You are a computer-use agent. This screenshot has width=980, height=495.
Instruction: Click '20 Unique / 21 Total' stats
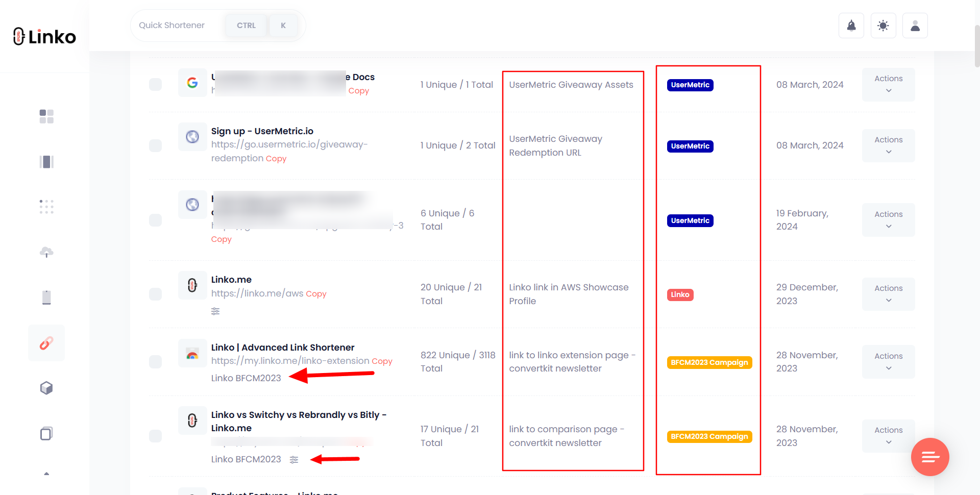(451, 294)
